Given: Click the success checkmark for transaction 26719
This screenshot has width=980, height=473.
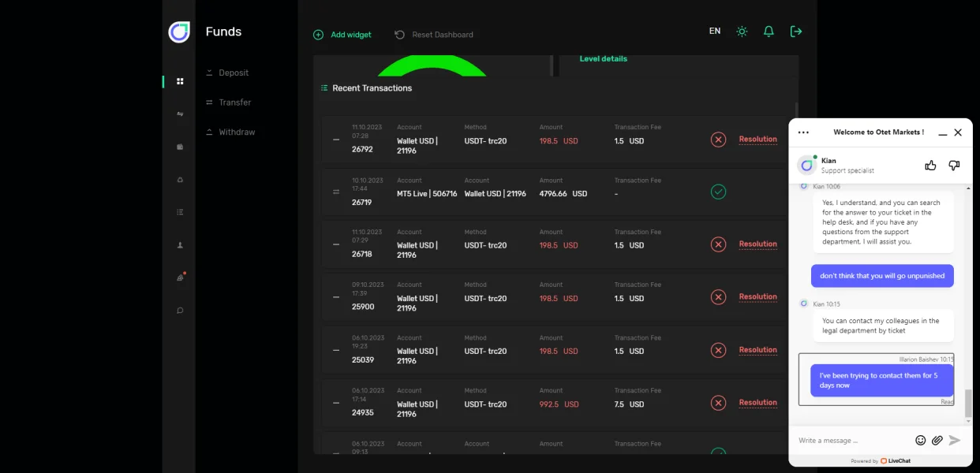Looking at the screenshot, I should 718,192.
